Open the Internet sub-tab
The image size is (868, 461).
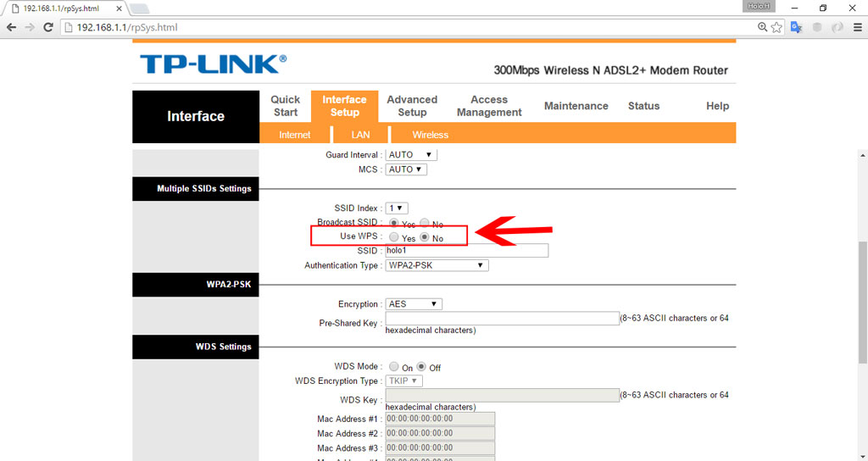(294, 135)
